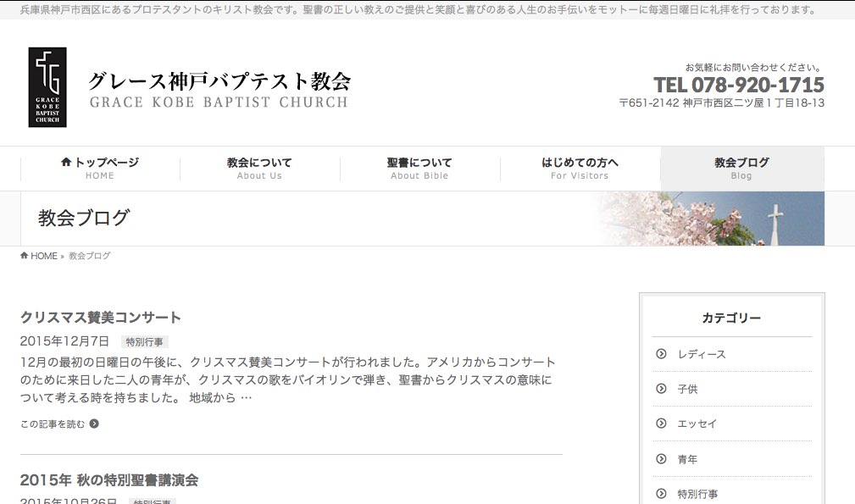
Task: Click the arrow icon next to 子供
Action: pyautogui.click(x=661, y=389)
